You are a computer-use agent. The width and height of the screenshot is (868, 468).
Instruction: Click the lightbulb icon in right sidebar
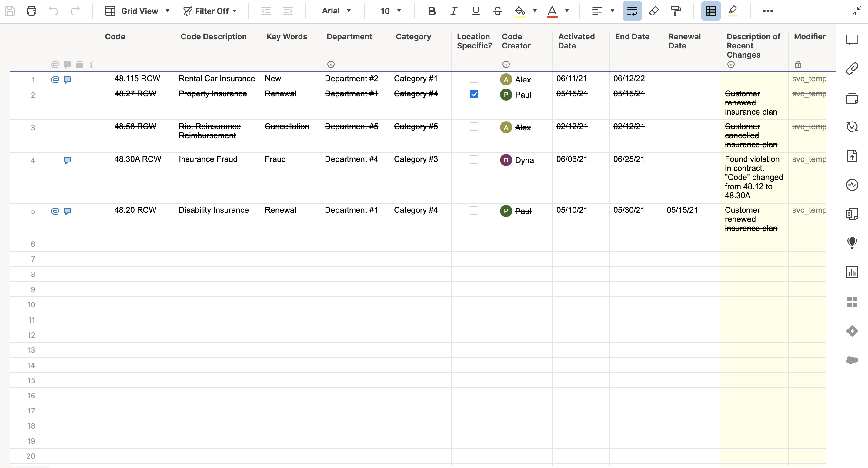click(852, 242)
